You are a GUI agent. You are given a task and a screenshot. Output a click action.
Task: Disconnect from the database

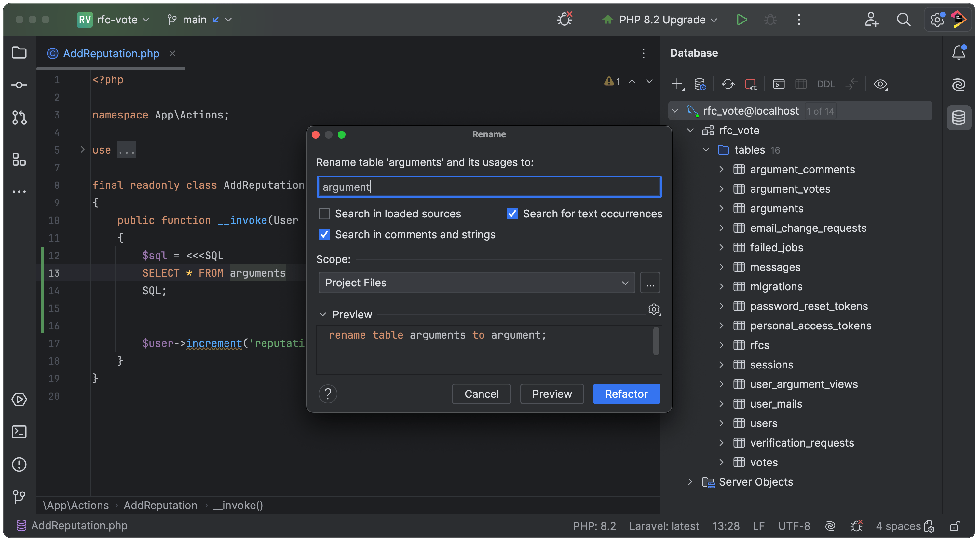click(x=751, y=84)
